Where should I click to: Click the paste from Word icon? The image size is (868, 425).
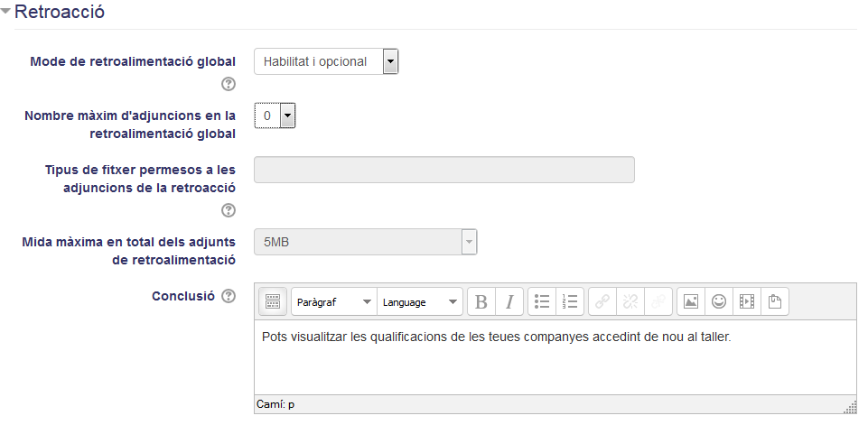(x=775, y=301)
